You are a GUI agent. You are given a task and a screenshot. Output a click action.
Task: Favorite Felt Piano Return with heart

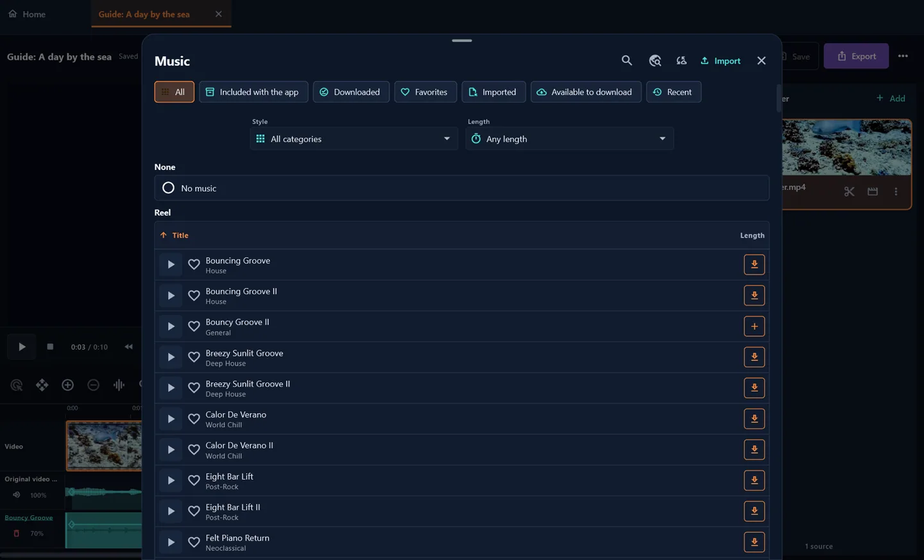click(x=194, y=542)
